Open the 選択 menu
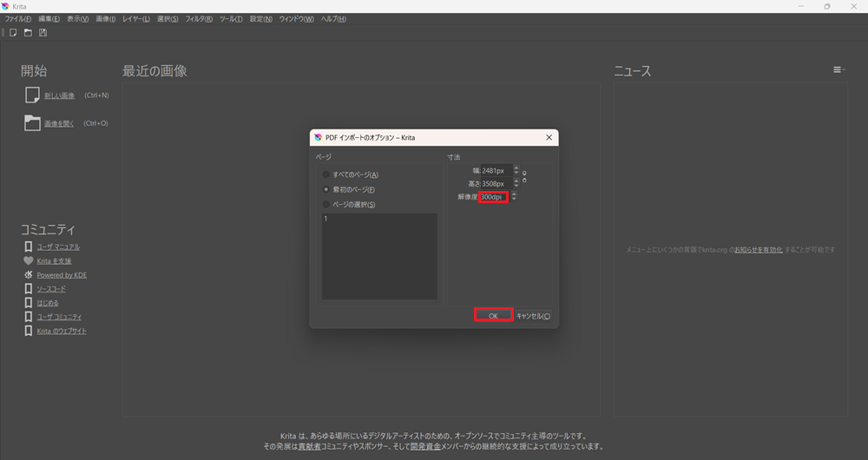The height and width of the screenshot is (460, 868). 168,19
